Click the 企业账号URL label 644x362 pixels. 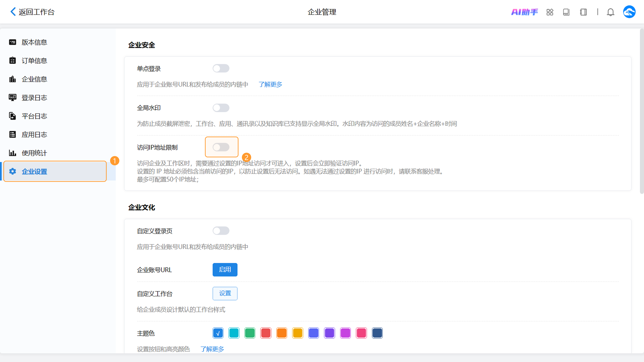154,270
